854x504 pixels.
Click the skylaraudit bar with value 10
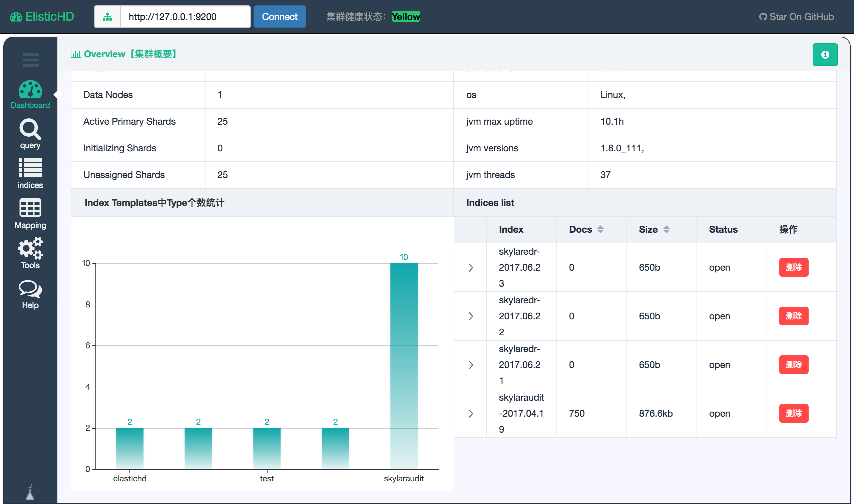(x=404, y=366)
